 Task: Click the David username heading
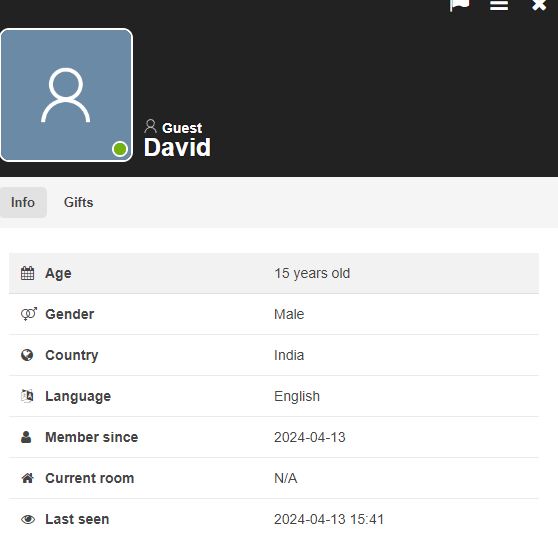177,147
